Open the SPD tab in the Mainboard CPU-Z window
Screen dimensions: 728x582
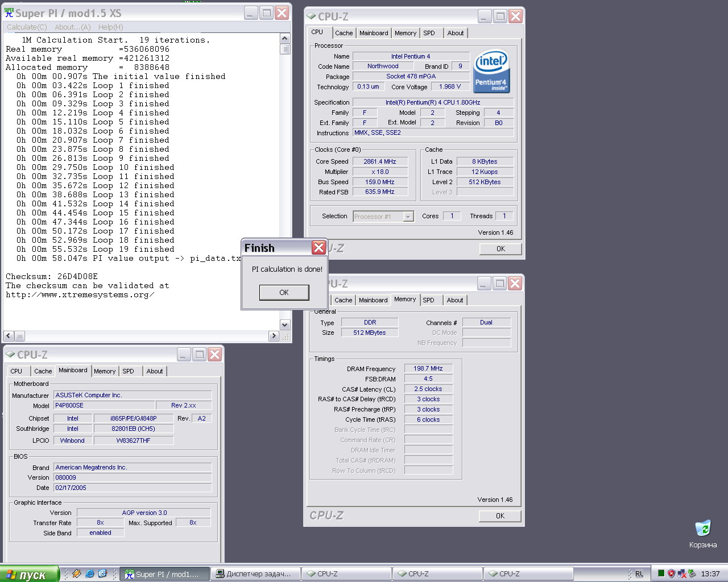pos(129,371)
